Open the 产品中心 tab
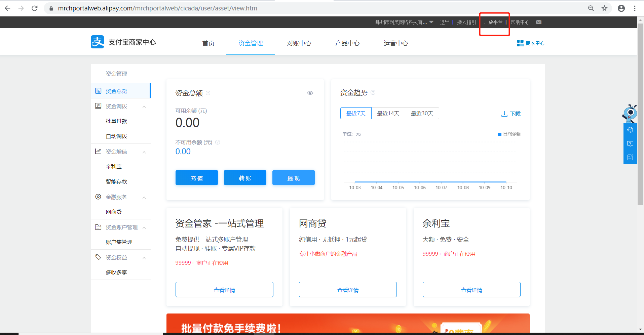The width and height of the screenshot is (644, 335). [347, 43]
